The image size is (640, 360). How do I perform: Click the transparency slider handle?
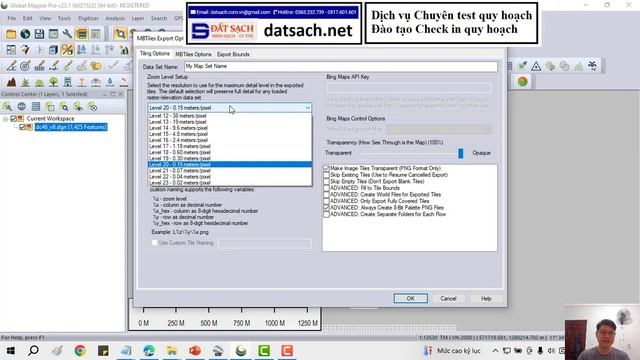[x=460, y=153]
